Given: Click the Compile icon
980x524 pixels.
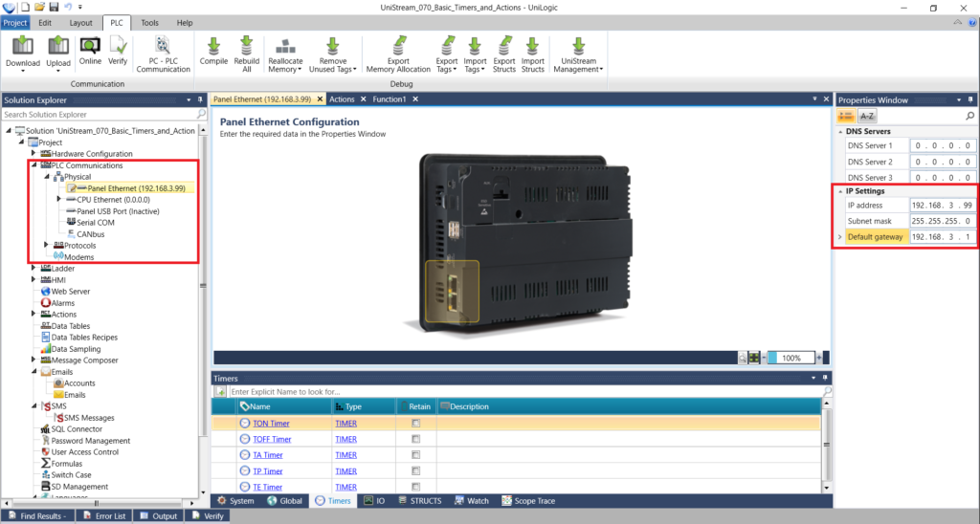Looking at the screenshot, I should 213,46.
